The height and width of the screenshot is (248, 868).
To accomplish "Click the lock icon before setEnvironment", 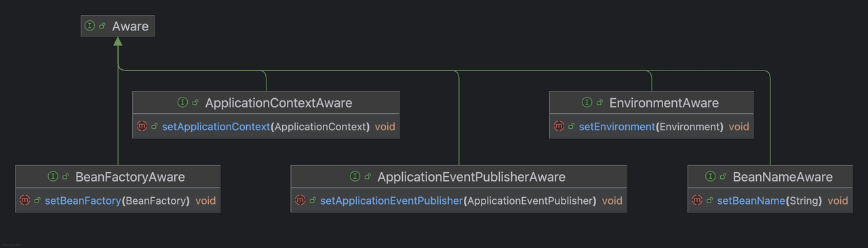I will [571, 126].
